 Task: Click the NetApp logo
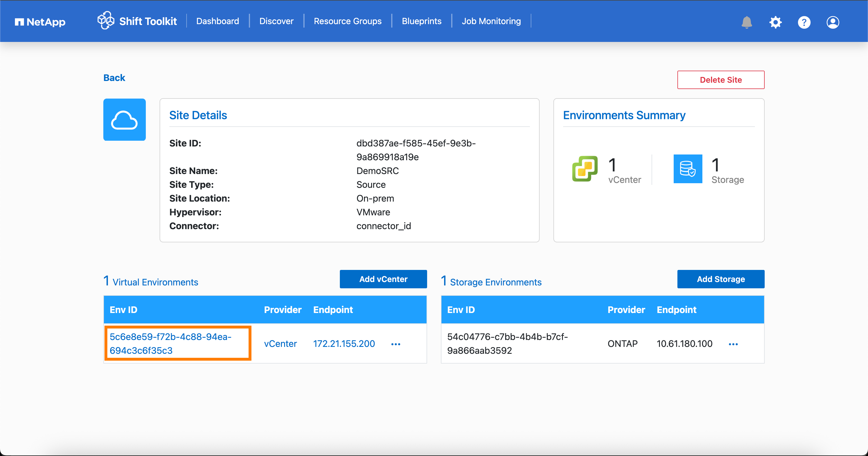click(40, 22)
